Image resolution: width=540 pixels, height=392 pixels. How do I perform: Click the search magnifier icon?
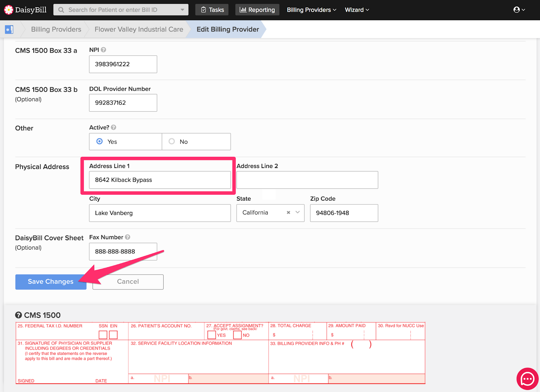(61, 10)
